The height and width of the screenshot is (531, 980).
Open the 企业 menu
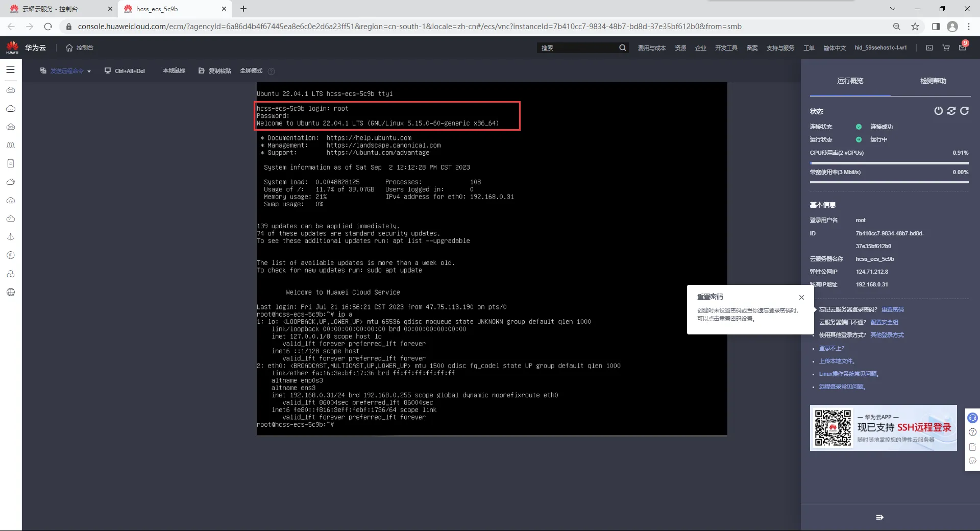click(x=701, y=48)
